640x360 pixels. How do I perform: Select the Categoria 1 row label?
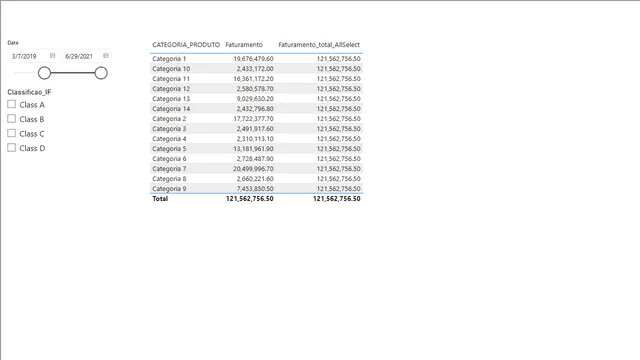169,59
